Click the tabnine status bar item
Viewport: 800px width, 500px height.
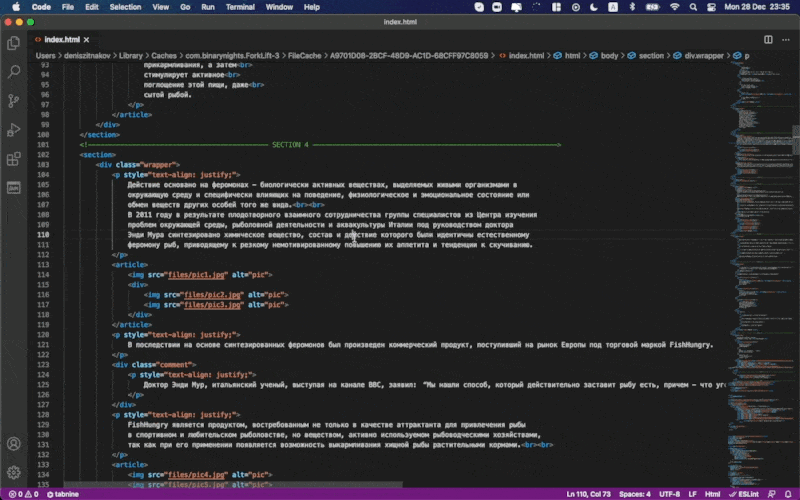point(63,494)
